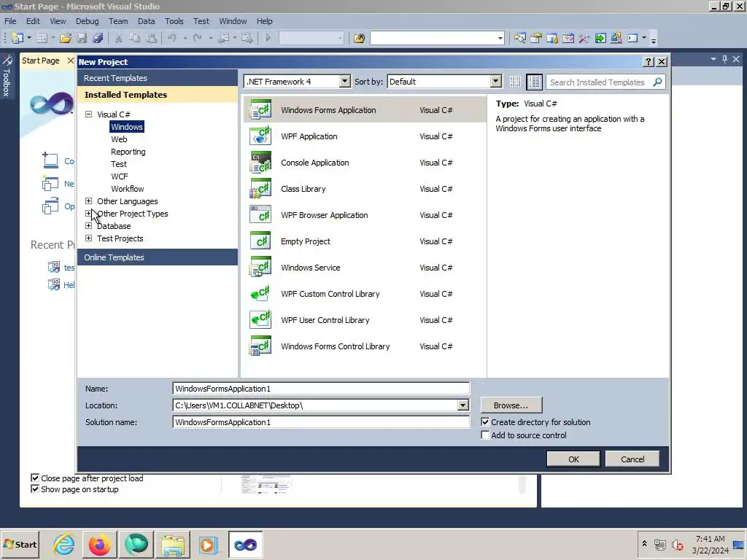Expand the Other Languages node
Viewport: 747px width, 560px height.
(x=88, y=201)
